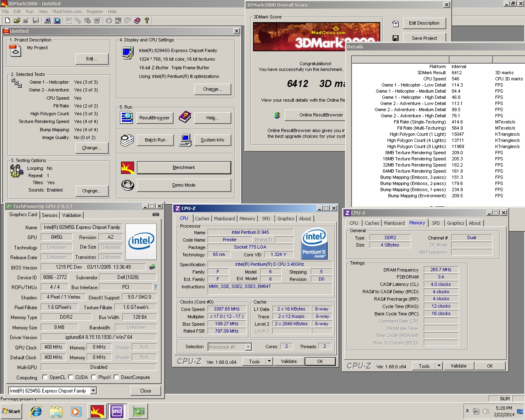Switch to the Mainboard tab in the CPU tab window
Screen dimensions: 525x420
click(224, 219)
